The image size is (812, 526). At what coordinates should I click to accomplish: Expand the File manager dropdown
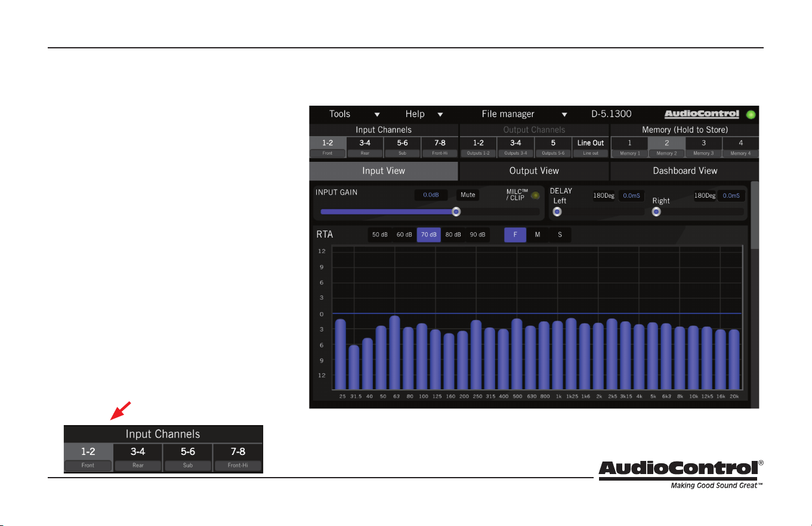click(524, 114)
